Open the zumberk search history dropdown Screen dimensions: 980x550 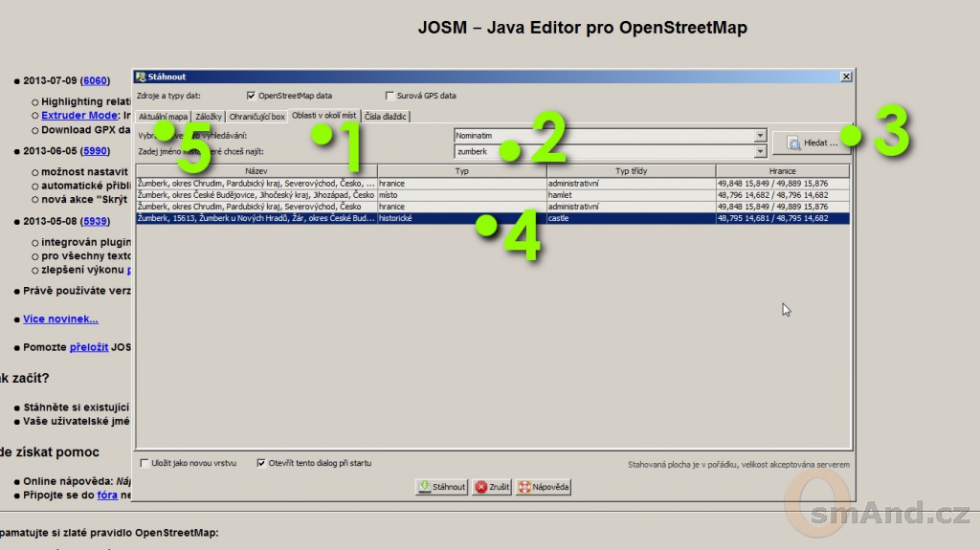click(x=760, y=151)
